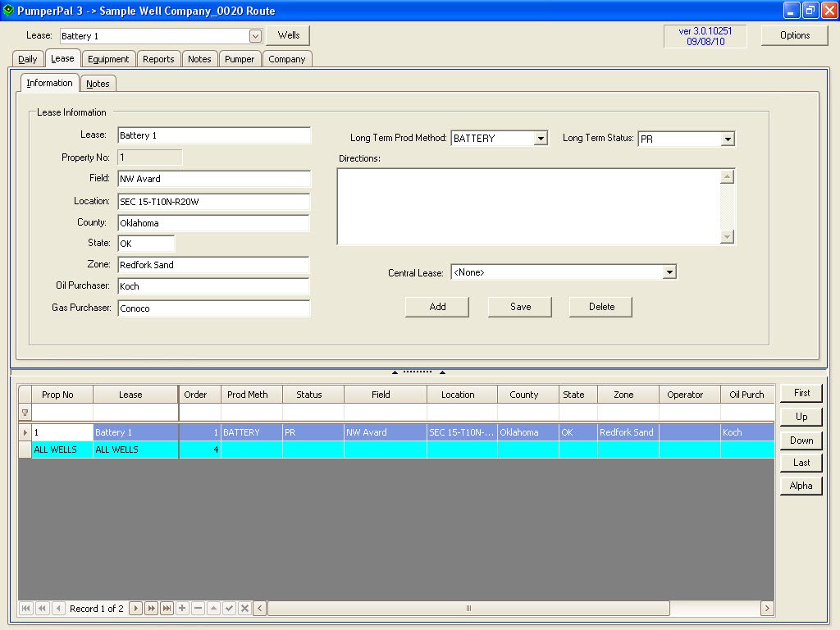Screen dimensions: 840x630
Task: Cancel edit with navigator X icon
Action: pyautogui.click(x=244, y=609)
